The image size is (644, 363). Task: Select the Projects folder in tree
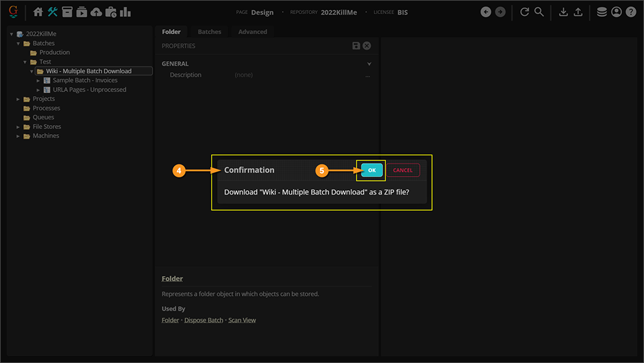(x=44, y=99)
